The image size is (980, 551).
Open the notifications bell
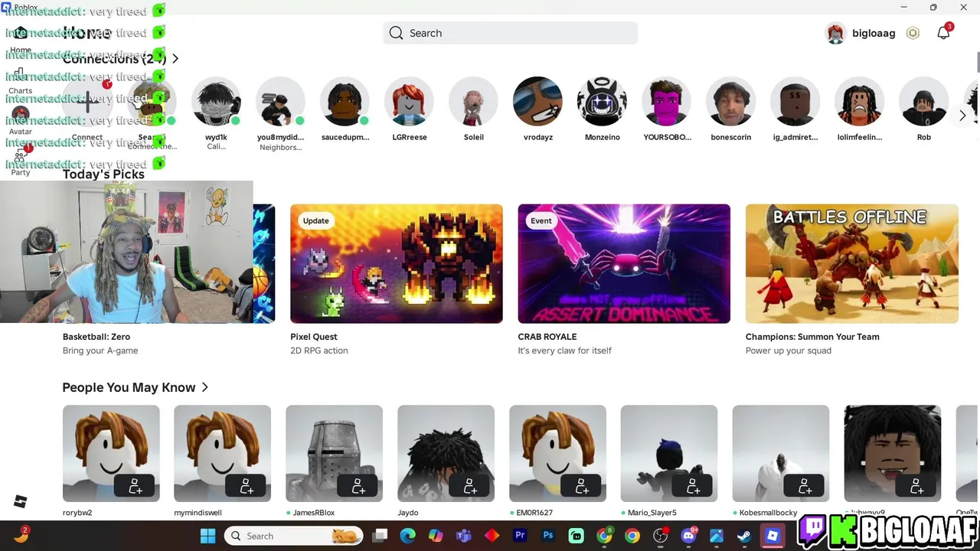(943, 33)
